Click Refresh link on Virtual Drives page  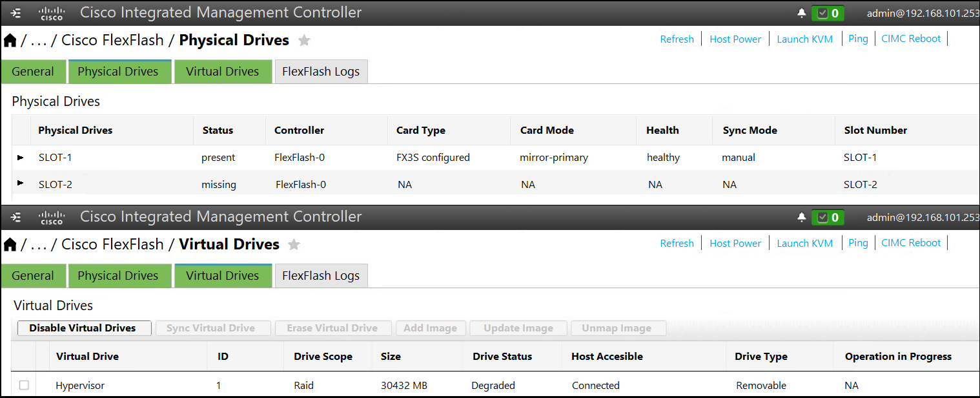point(677,243)
